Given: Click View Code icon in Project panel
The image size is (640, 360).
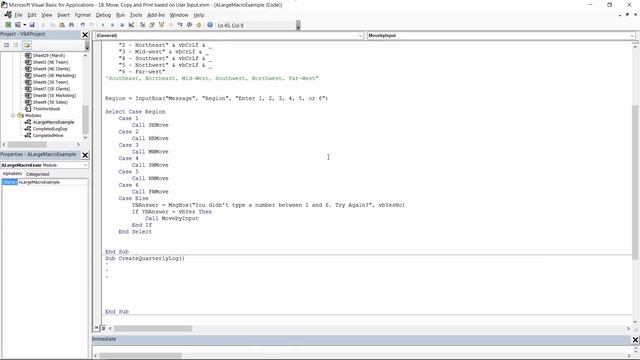Looking at the screenshot, I should (7, 45).
